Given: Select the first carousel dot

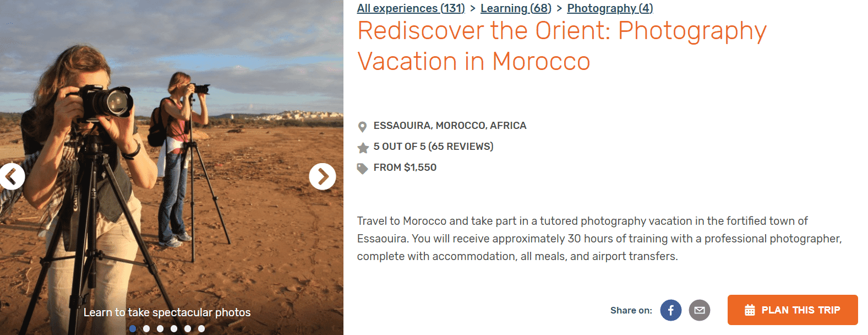Looking at the screenshot, I should [133, 328].
